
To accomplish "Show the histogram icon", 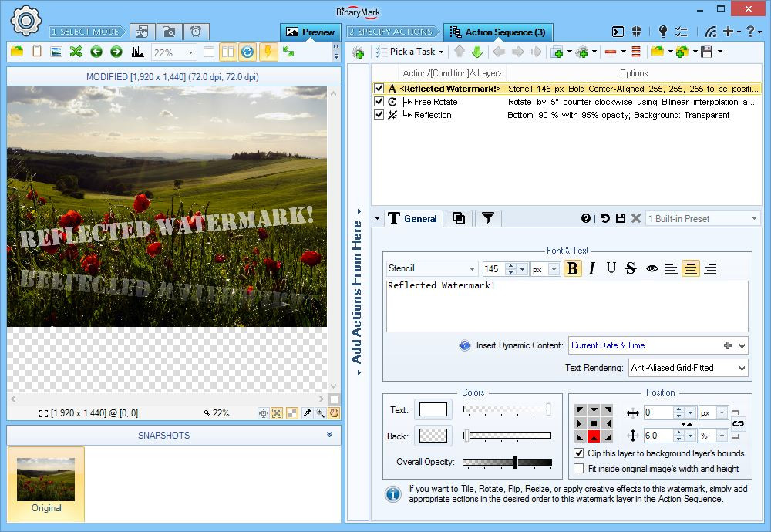I will click(x=138, y=52).
